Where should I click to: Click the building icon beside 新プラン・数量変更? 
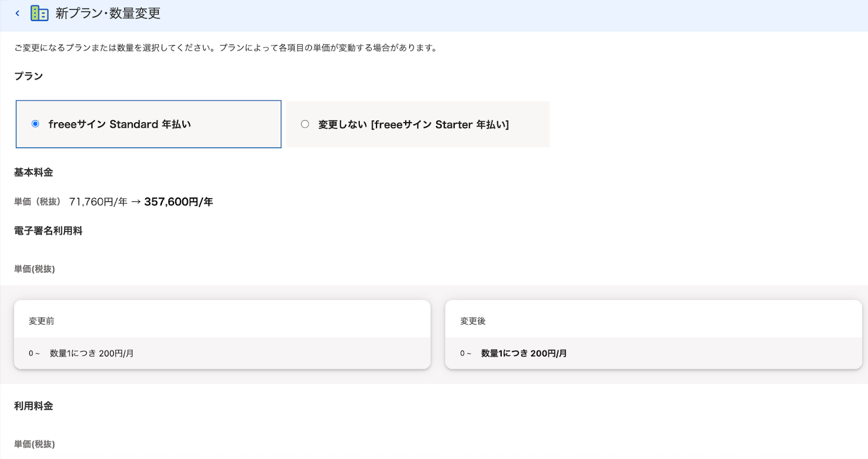click(x=40, y=13)
